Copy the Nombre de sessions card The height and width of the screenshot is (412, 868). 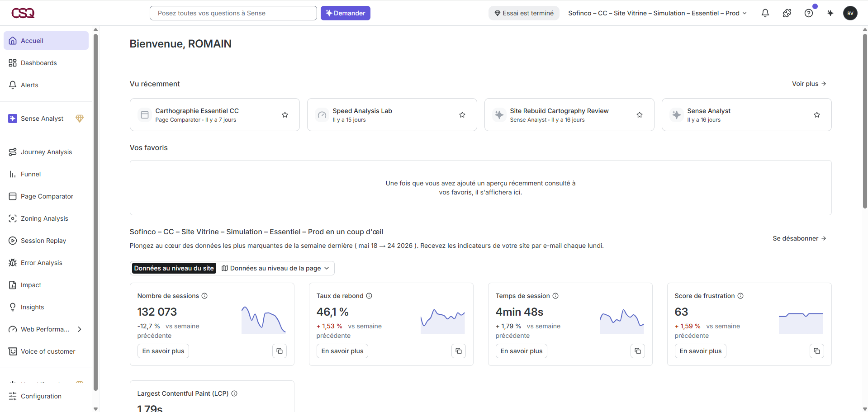click(280, 351)
